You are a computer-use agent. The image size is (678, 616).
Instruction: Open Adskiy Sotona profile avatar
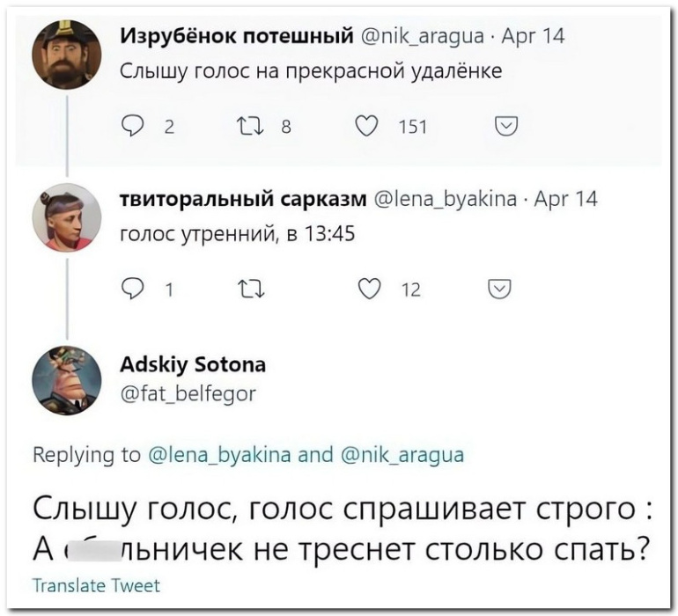click(66, 380)
